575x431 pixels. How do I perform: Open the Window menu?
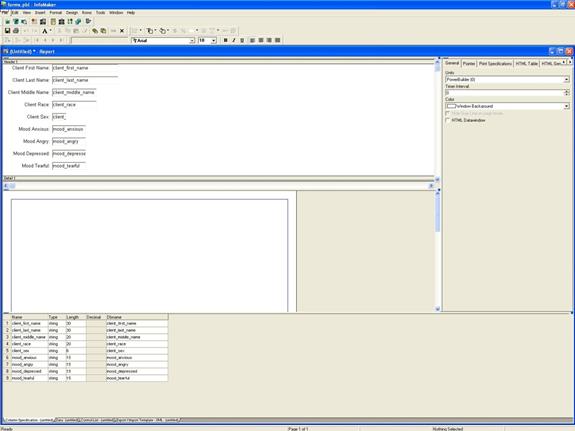click(x=116, y=12)
